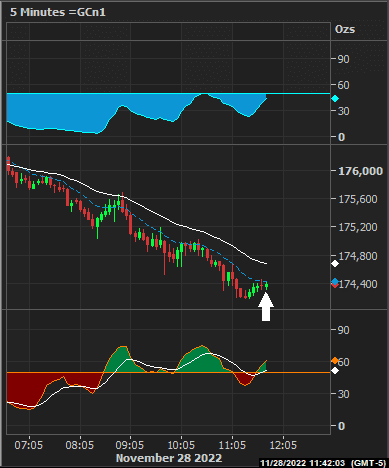Select the orange diamond marker in the oscillator panel
This screenshot has height=468, width=389.
(x=335, y=360)
